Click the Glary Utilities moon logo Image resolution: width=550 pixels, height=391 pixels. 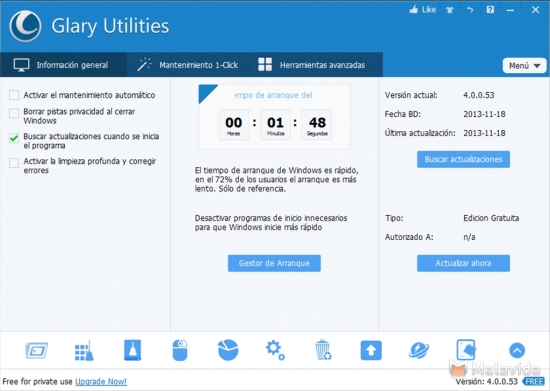pos(25,26)
